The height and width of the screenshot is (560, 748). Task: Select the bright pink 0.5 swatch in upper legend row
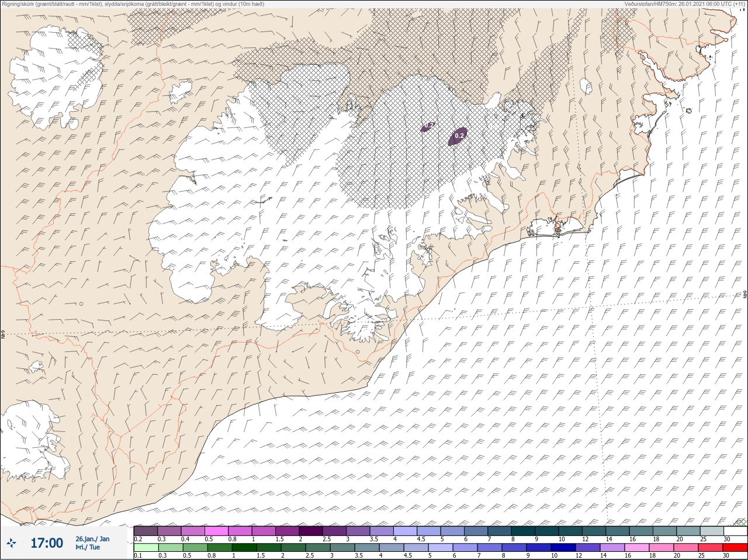point(216,531)
